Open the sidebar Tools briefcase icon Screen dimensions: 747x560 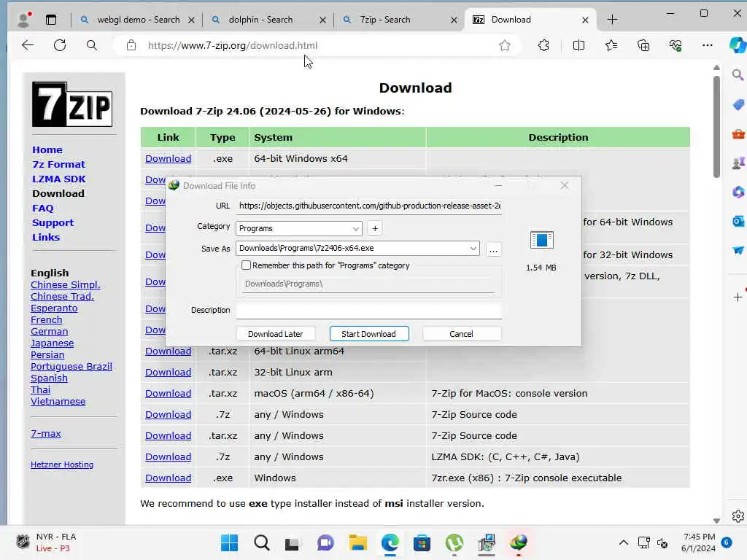click(x=738, y=134)
